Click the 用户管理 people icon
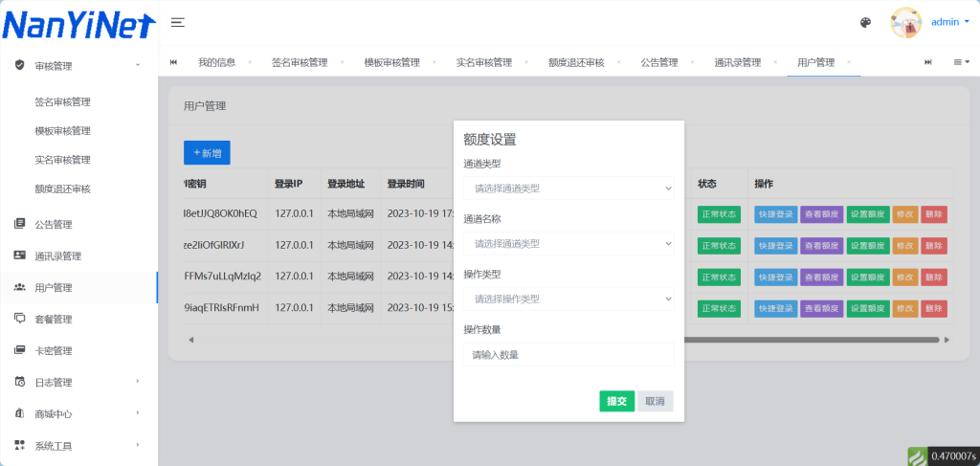This screenshot has width=980, height=466. [19, 287]
